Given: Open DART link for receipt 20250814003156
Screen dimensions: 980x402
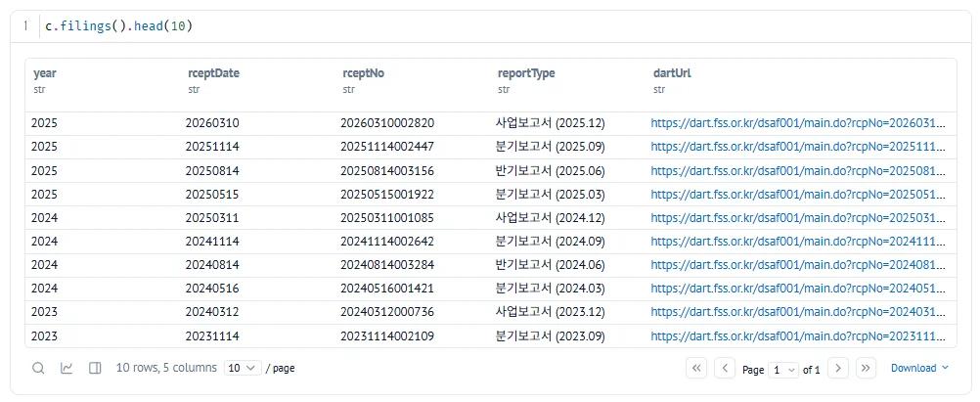Looking at the screenshot, I should [798, 170].
